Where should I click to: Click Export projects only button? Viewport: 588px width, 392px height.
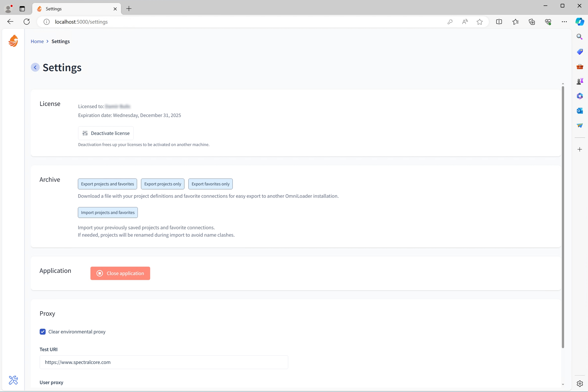coord(163,184)
